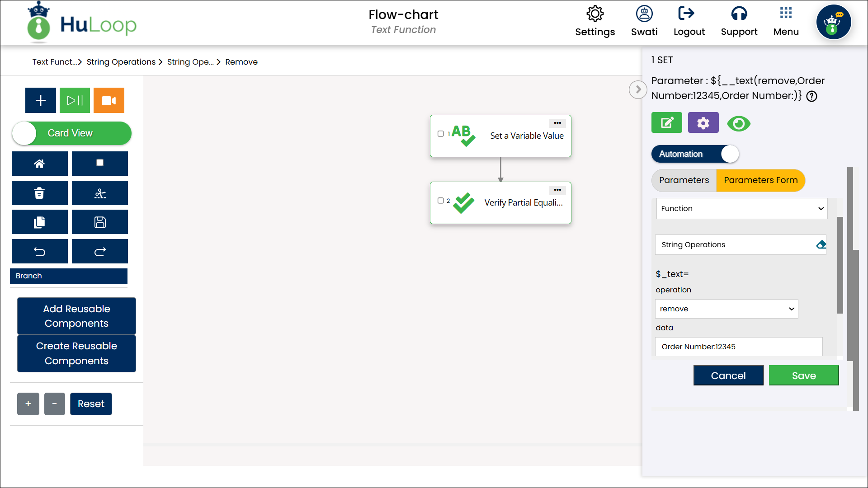868x488 pixels.
Task: Open the Function dropdown
Action: click(742, 209)
